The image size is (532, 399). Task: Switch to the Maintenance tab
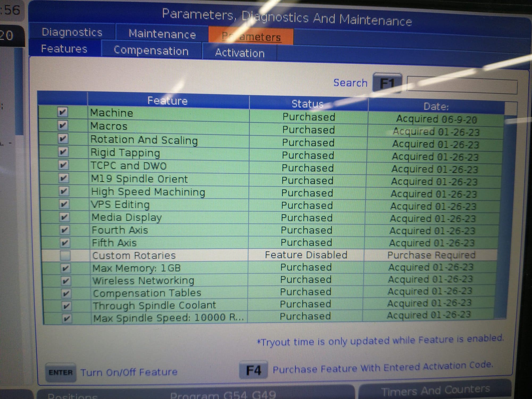click(162, 34)
